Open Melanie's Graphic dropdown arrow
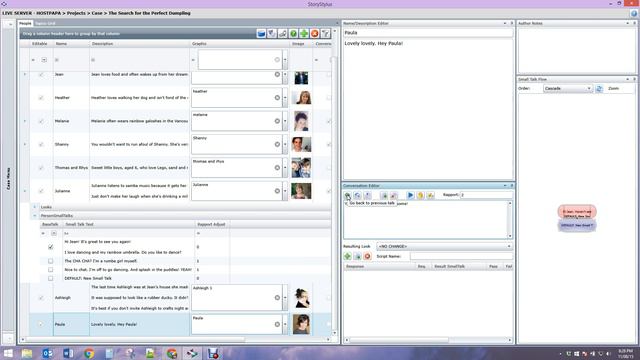 tap(285, 121)
